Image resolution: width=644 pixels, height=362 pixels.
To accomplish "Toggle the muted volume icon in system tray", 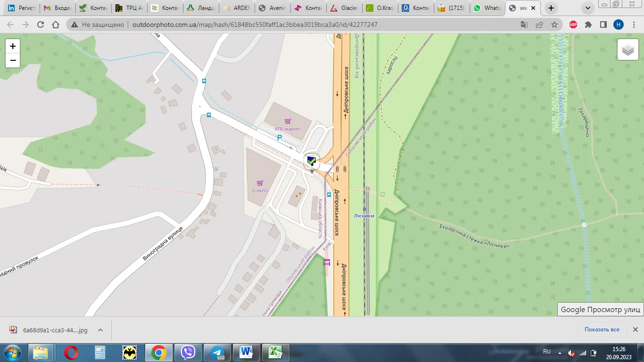I will tap(571, 353).
